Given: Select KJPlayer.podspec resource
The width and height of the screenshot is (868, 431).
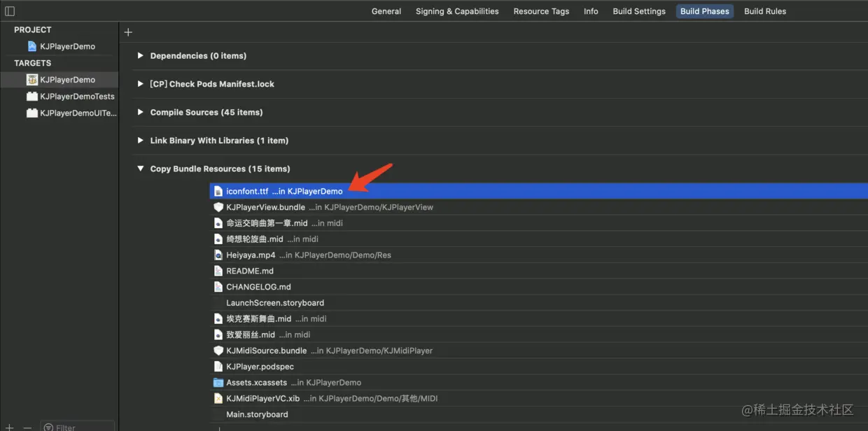Looking at the screenshot, I should point(538,367).
